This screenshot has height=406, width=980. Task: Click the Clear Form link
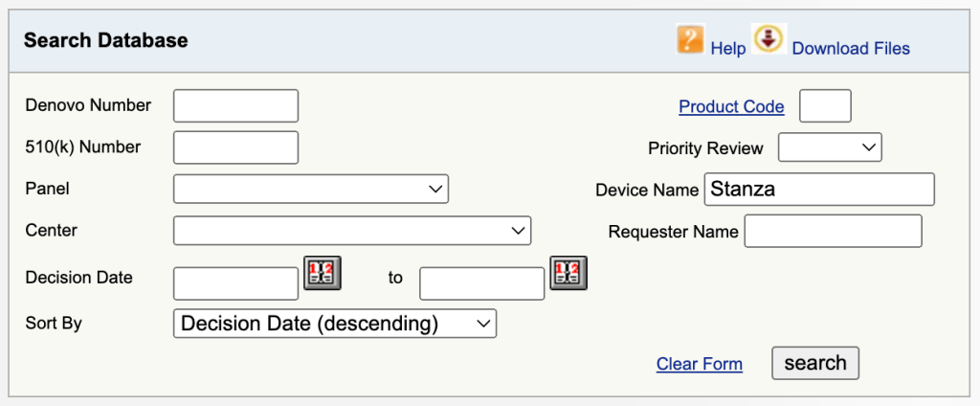(700, 364)
